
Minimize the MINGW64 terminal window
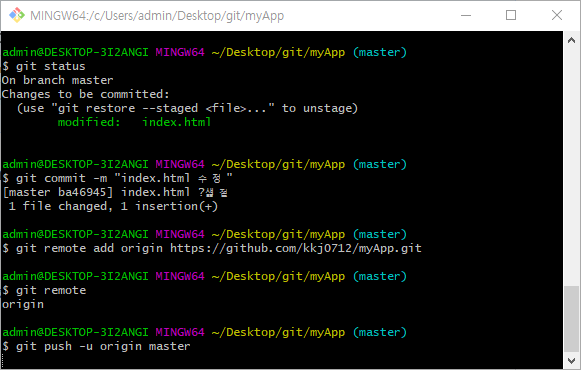[466, 15]
